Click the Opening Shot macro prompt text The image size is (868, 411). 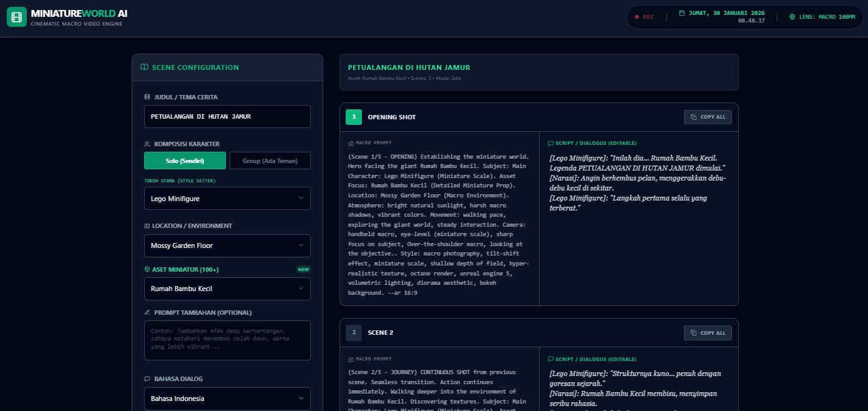[439, 225]
